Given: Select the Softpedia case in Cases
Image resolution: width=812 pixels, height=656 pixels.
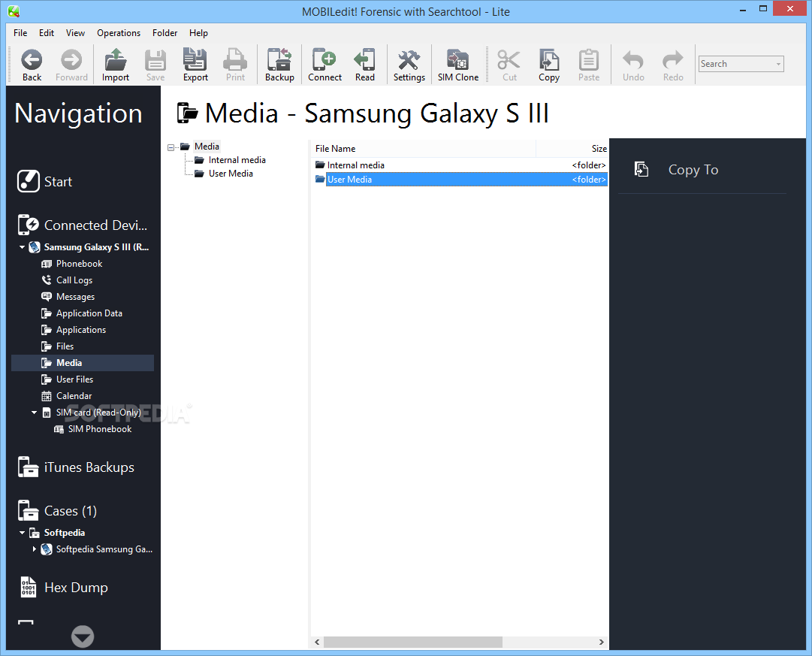Looking at the screenshot, I should [64, 533].
